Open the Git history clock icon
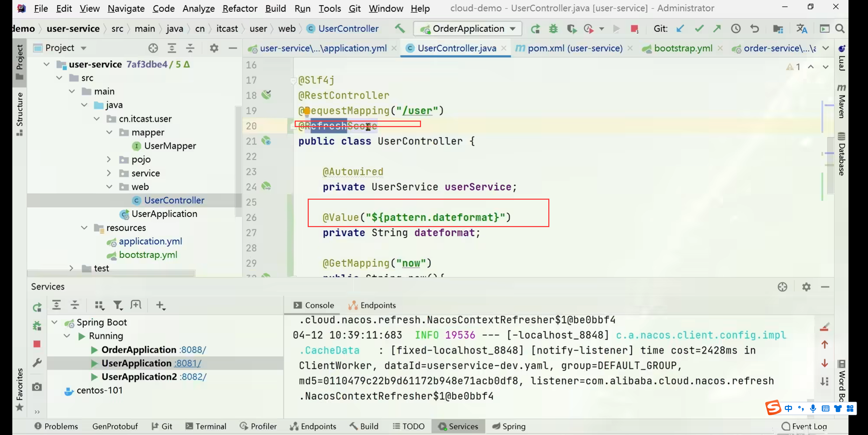Image resolution: width=868 pixels, height=435 pixels. coord(736,29)
